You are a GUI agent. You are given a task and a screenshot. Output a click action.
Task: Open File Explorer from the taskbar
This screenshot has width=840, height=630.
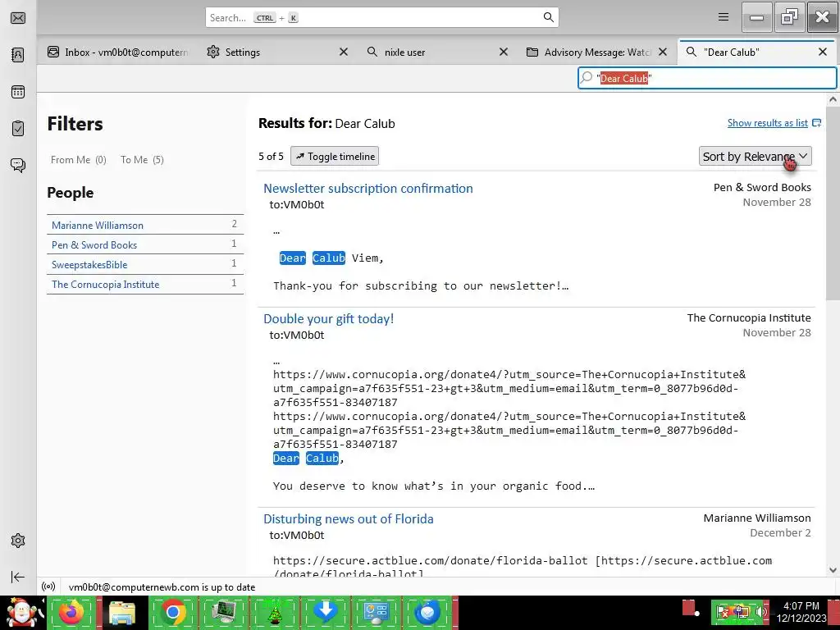tap(122, 613)
